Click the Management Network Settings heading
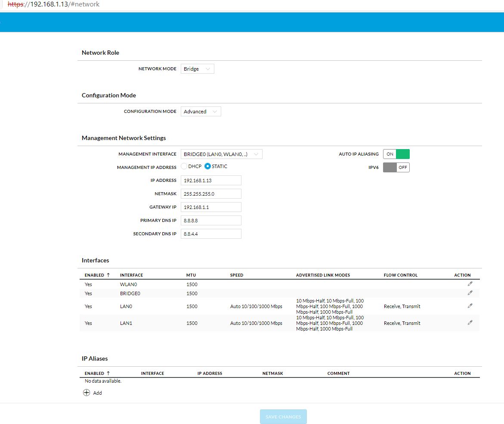Viewport: 504px width, 424px height. (x=124, y=138)
